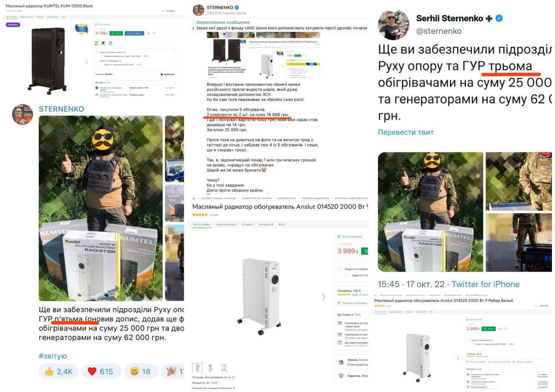
Task: Click the red heart 615 reaction
Action: tap(100, 371)
